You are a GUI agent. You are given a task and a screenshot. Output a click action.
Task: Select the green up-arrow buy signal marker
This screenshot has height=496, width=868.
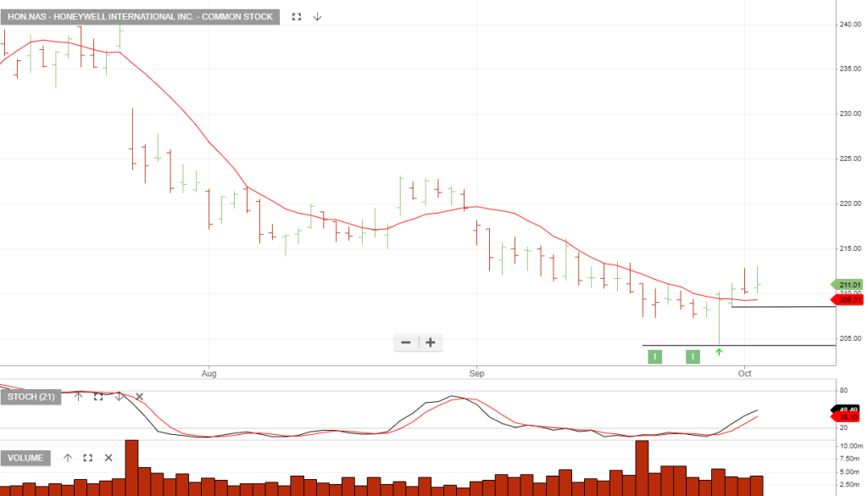point(719,351)
